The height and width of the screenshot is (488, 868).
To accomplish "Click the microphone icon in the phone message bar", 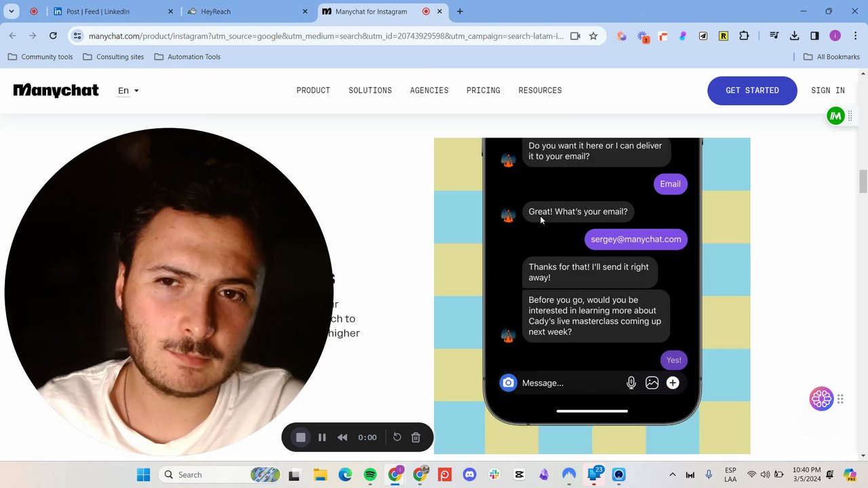I will (x=631, y=383).
